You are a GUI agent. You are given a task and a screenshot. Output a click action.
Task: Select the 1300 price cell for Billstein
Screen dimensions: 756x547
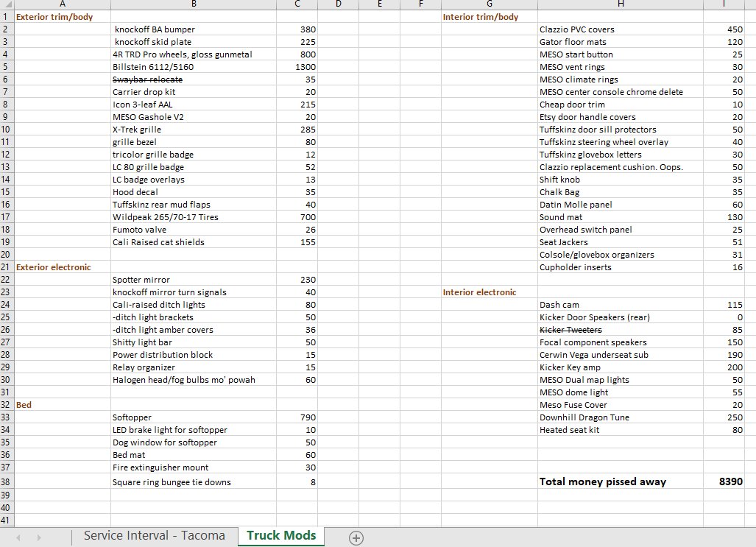pos(297,67)
